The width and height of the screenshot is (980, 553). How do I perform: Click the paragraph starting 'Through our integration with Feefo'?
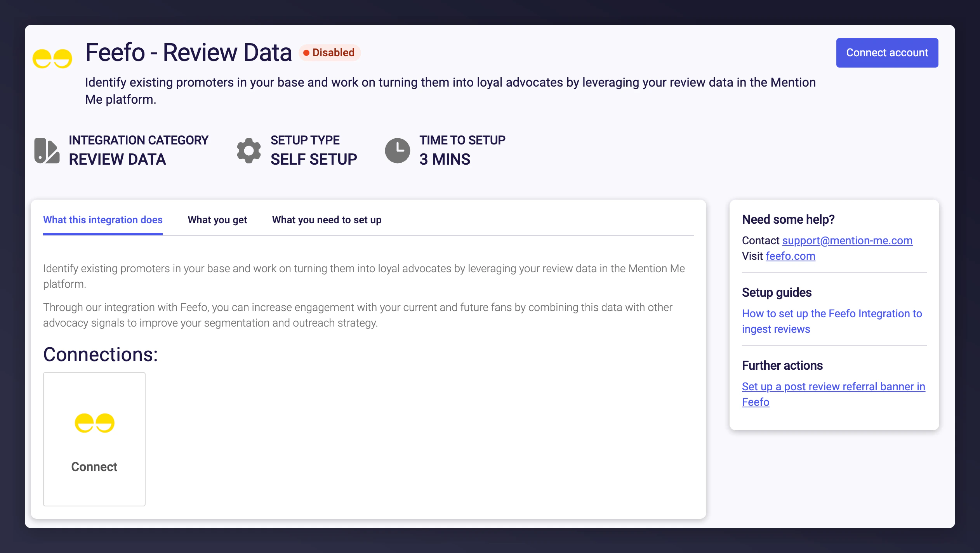pyautogui.click(x=358, y=315)
